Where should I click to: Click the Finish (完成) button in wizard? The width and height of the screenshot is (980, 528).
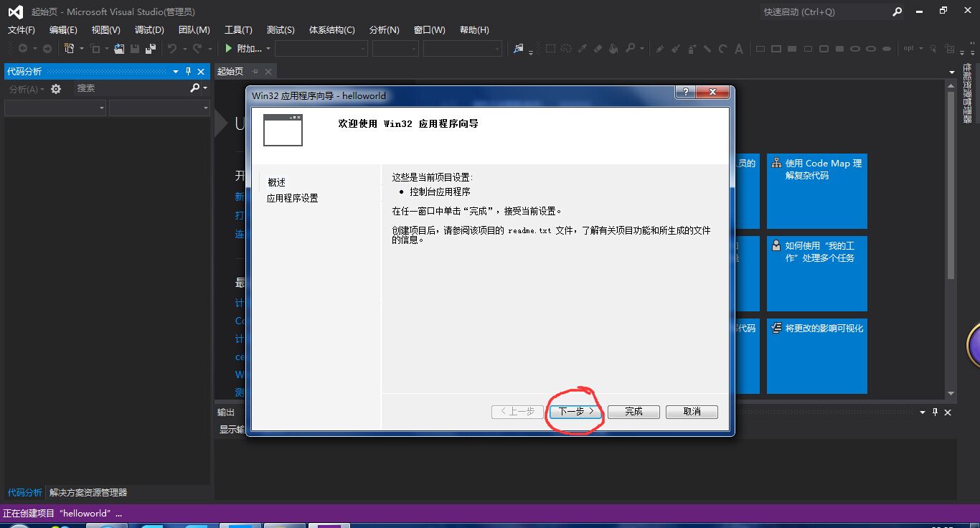(633, 411)
